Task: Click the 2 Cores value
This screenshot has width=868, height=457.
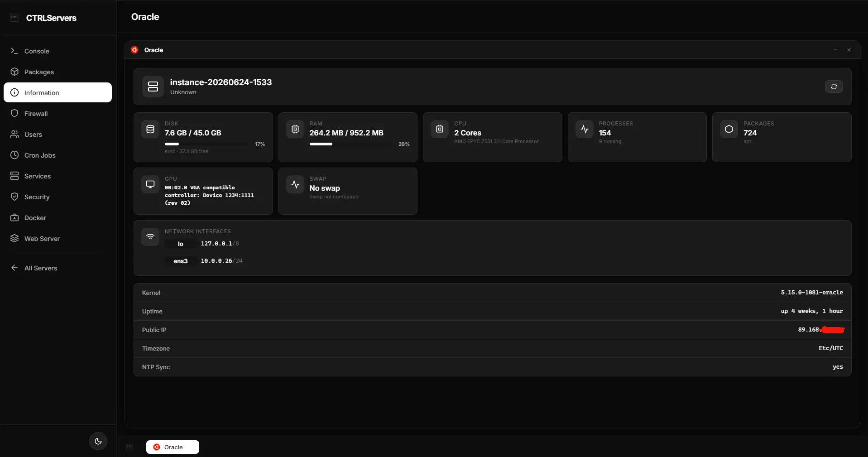Action: pos(468,133)
